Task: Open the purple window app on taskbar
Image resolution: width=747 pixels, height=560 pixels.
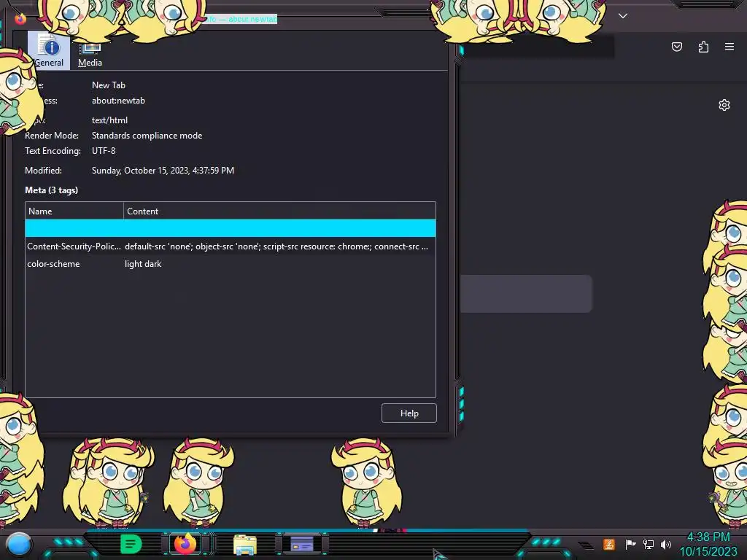Action: [x=301, y=544]
